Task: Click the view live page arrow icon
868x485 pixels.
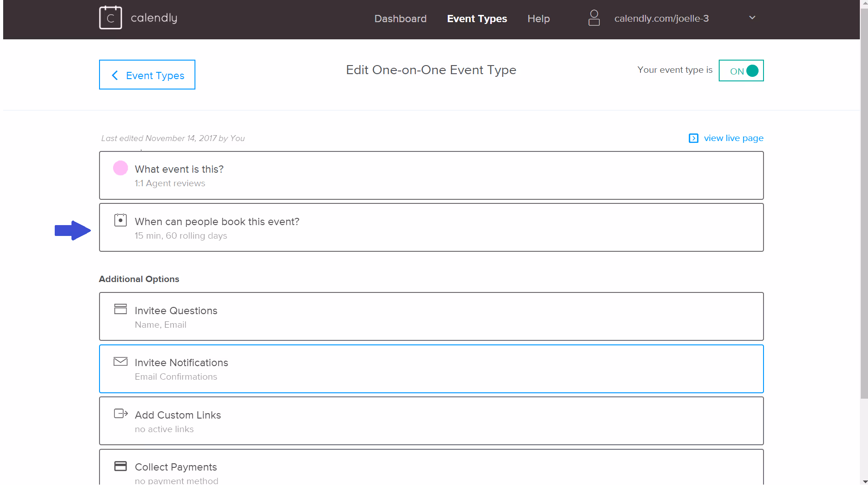Action: 693,138
